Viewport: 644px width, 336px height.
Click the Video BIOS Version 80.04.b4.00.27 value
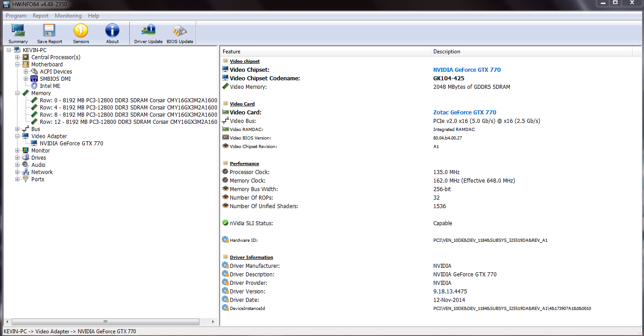click(x=447, y=138)
